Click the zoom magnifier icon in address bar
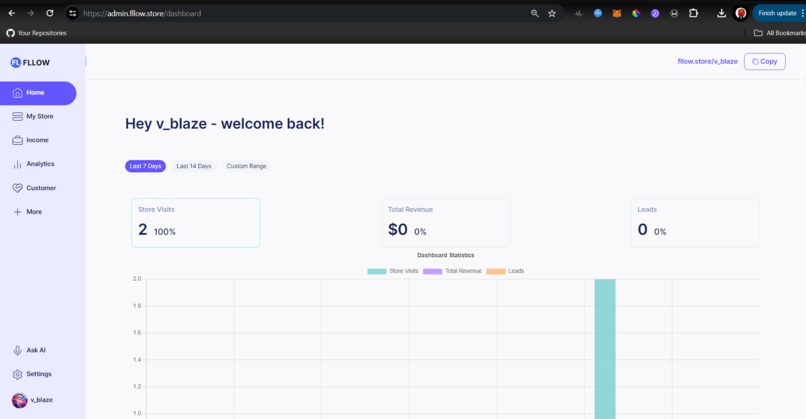Screen dimensions: 806x419 (x=535, y=13)
